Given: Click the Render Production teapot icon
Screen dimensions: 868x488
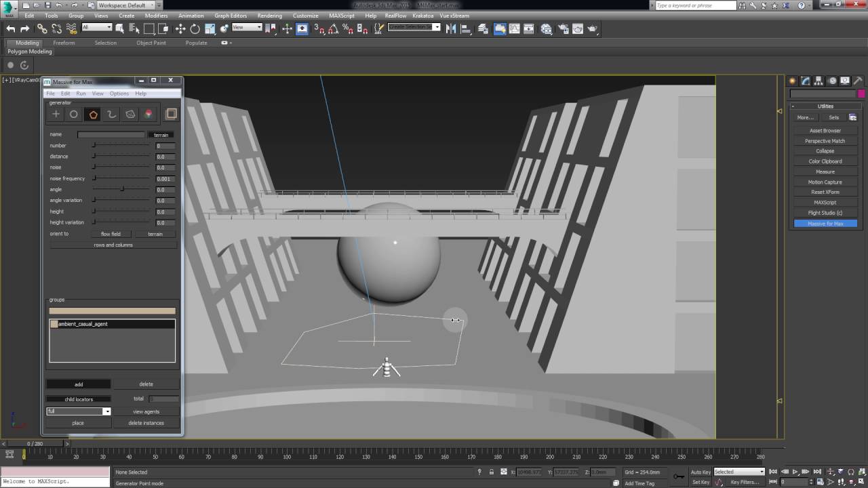Looking at the screenshot, I should (593, 28).
